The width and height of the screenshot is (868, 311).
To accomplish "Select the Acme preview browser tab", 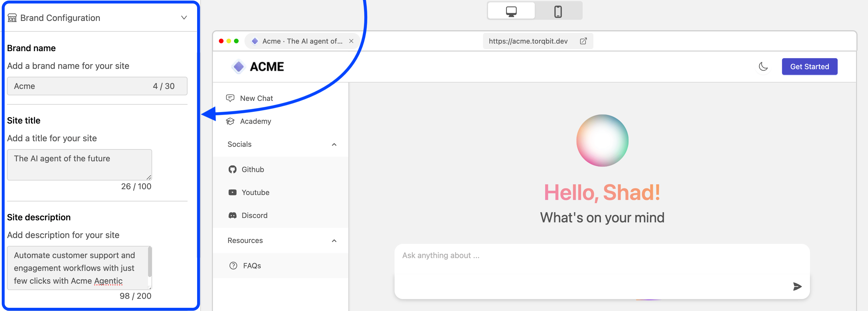I will click(x=302, y=41).
